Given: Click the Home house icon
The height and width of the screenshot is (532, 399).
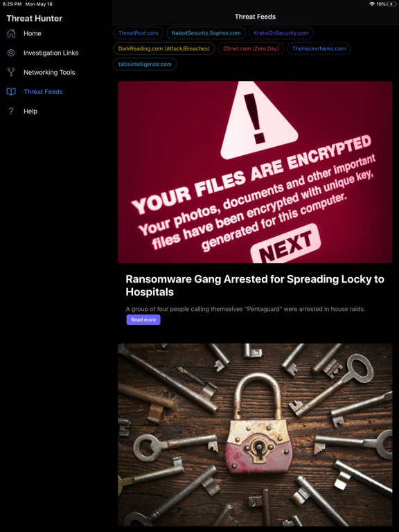Looking at the screenshot, I should point(11,33).
